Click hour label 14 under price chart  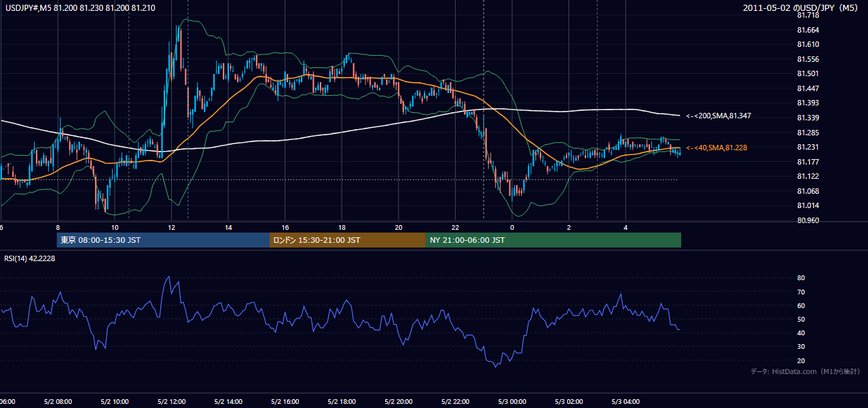(x=229, y=228)
